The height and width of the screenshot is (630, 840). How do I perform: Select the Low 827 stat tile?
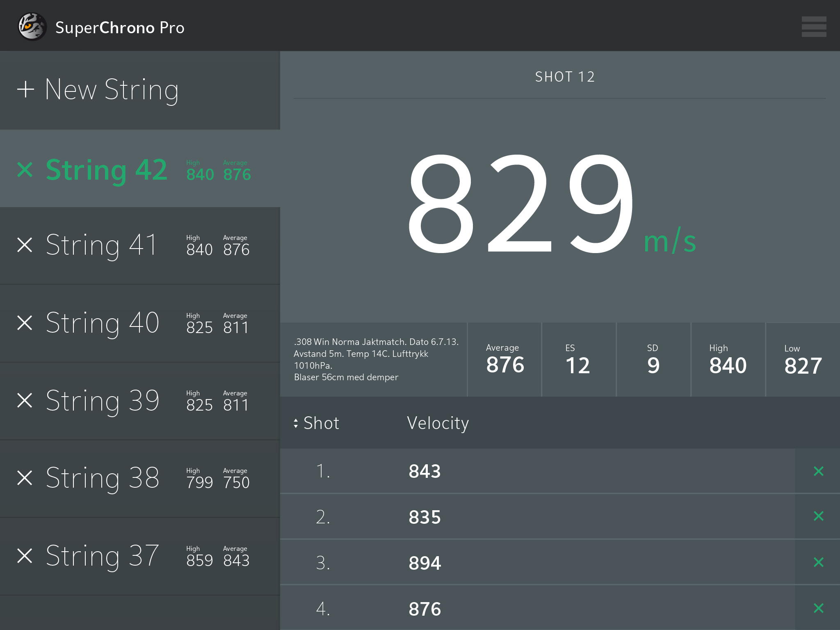point(803,359)
